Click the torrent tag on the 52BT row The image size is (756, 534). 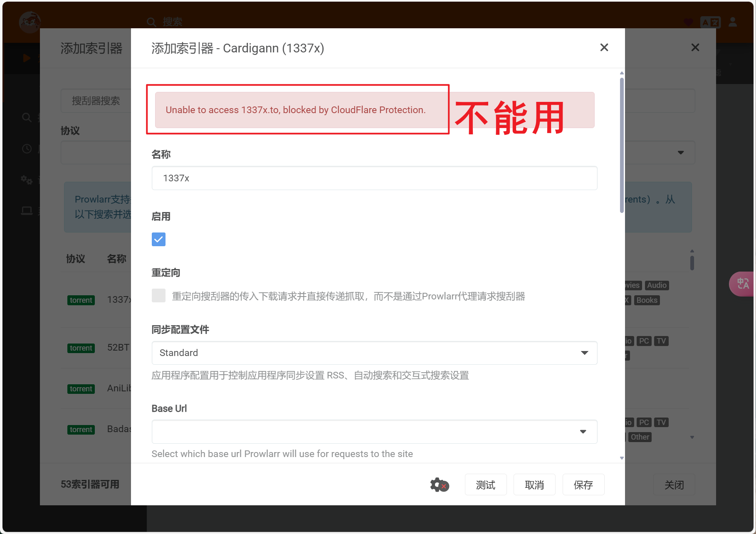pos(81,348)
